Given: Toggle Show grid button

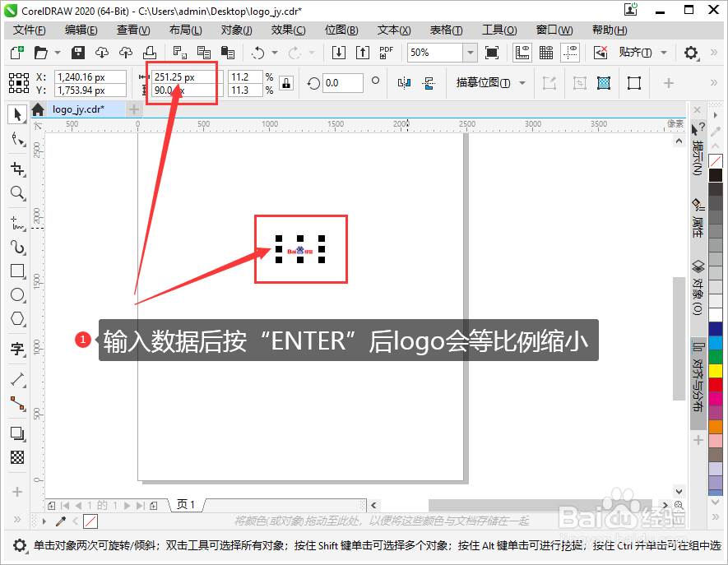Looking at the screenshot, I should click(x=546, y=53).
